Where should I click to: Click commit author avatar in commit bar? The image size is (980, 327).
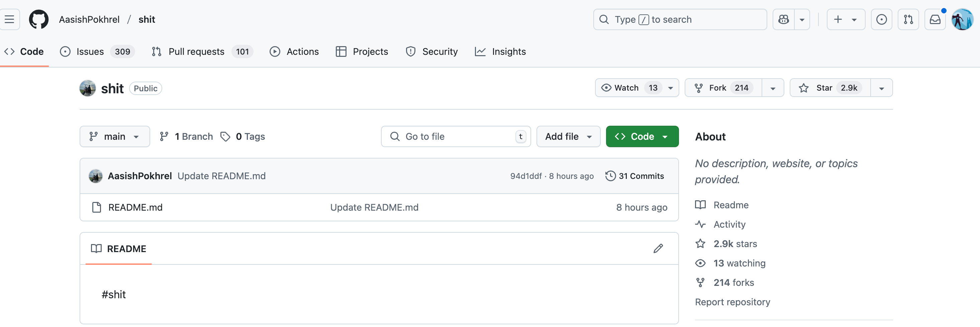tap(95, 176)
